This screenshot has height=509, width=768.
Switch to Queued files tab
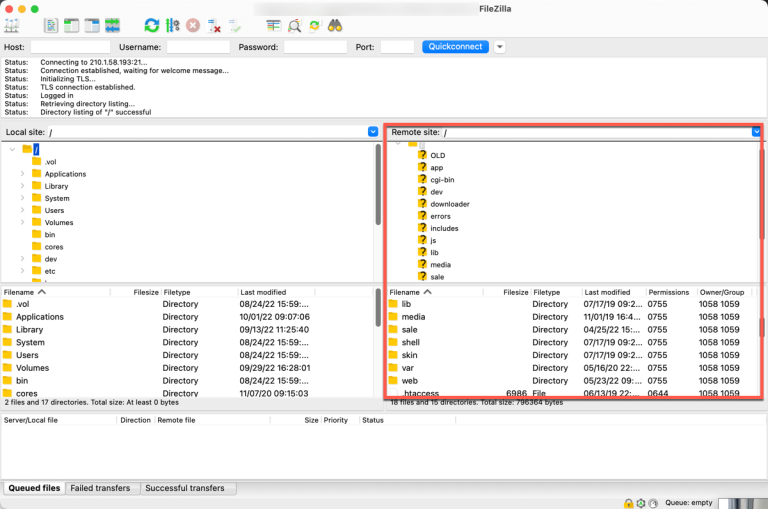(x=34, y=488)
